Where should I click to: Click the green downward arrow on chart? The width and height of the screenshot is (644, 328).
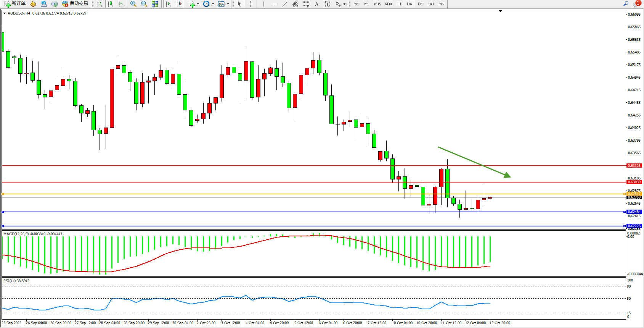point(474,162)
